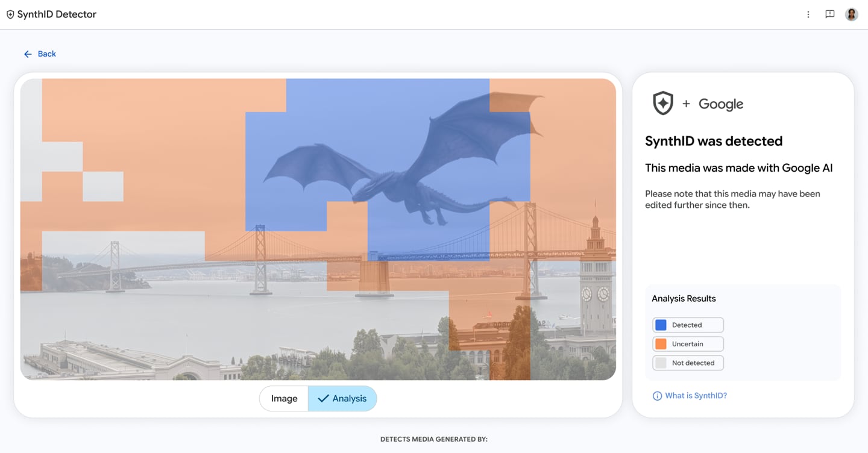Click "This media was made with Google AI"

click(739, 168)
